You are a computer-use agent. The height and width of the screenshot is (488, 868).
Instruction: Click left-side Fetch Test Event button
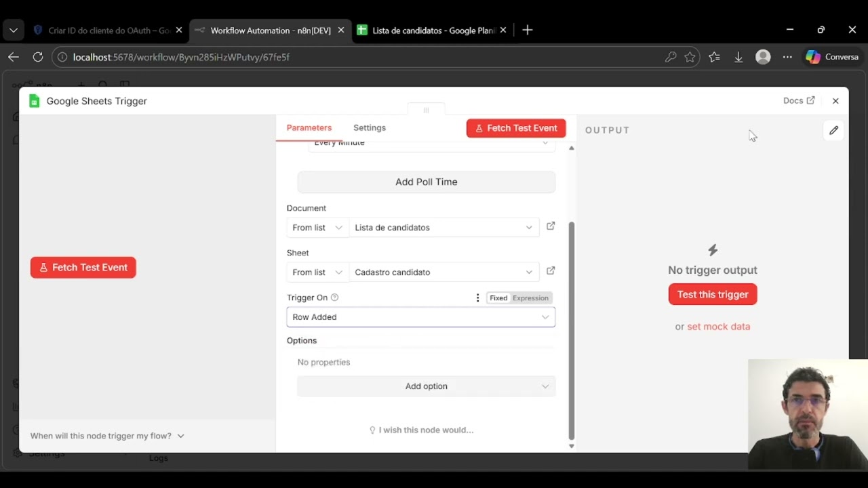pos(83,267)
